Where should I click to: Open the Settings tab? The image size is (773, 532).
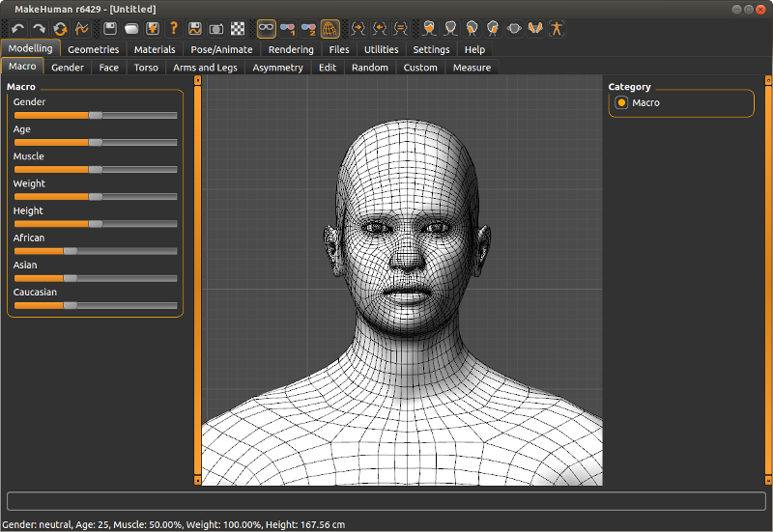point(431,49)
